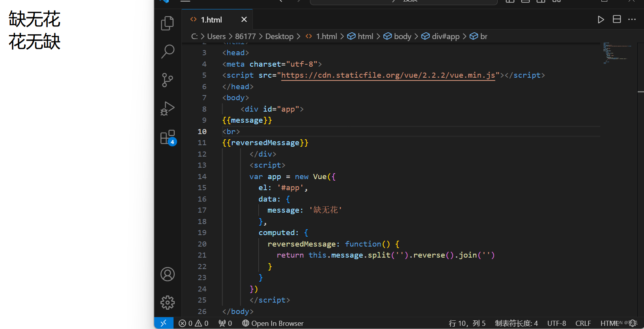Click the 'reversedMessage: function()' definition
This screenshot has width=644, height=329.
pyautogui.click(x=333, y=244)
